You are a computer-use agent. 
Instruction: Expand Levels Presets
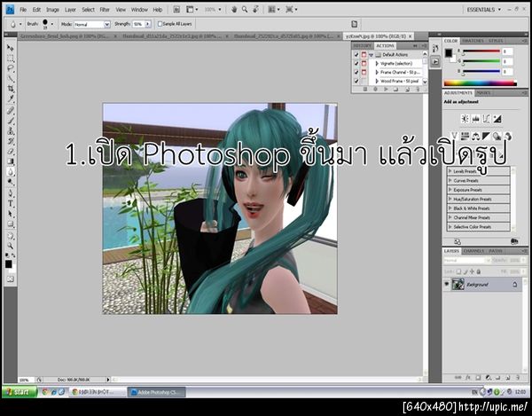[450, 171]
